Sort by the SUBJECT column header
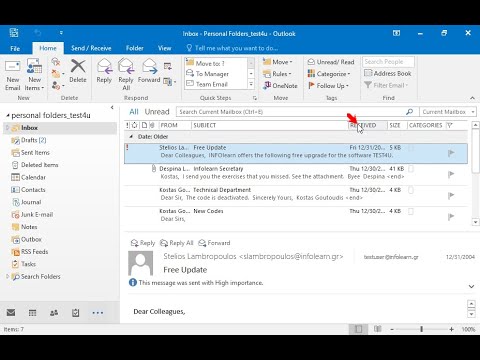This screenshot has height=360, width=480. (269, 125)
